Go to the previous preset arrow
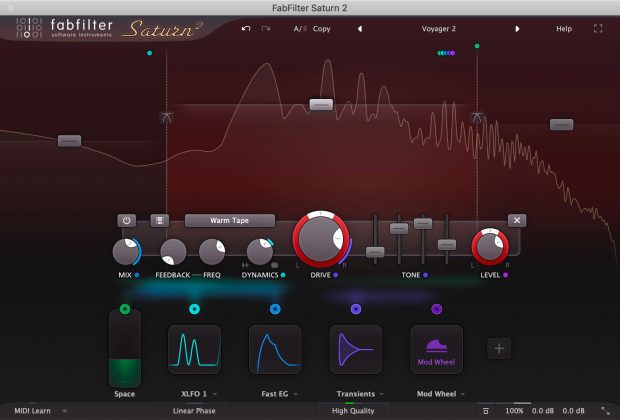 (360, 29)
